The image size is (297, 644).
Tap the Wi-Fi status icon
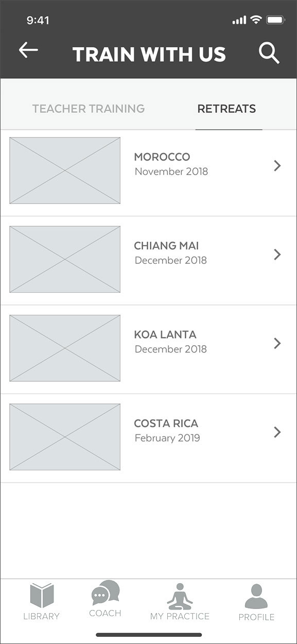pos(256,20)
